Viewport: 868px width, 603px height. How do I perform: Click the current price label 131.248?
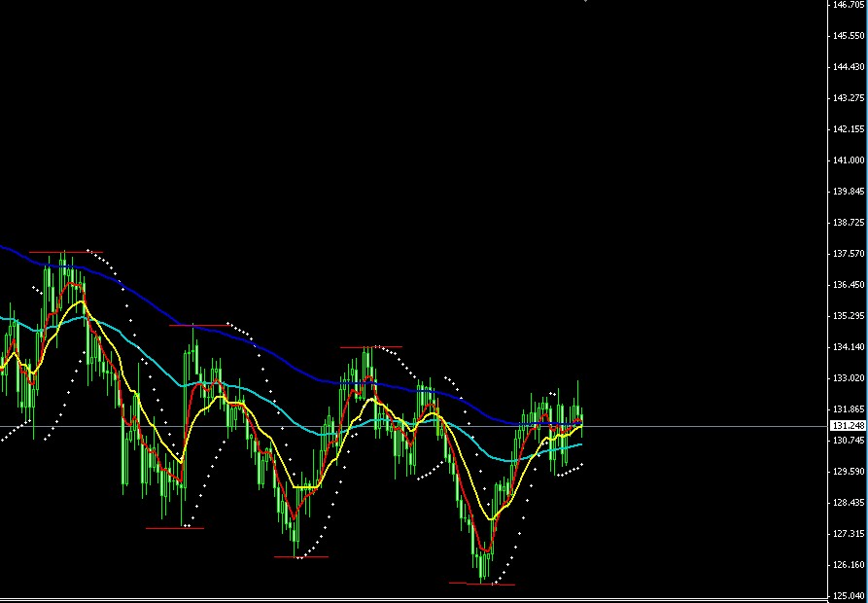click(848, 426)
